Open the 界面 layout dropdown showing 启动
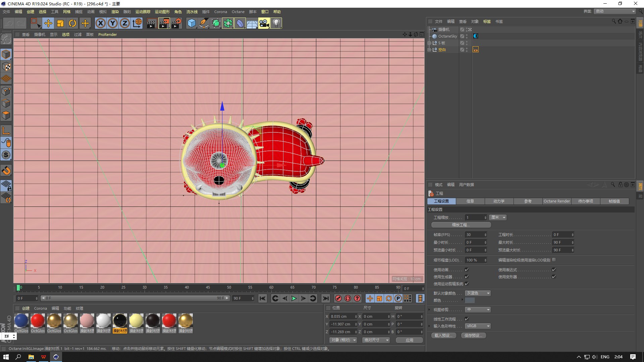The width and height of the screenshot is (644, 362). click(615, 11)
